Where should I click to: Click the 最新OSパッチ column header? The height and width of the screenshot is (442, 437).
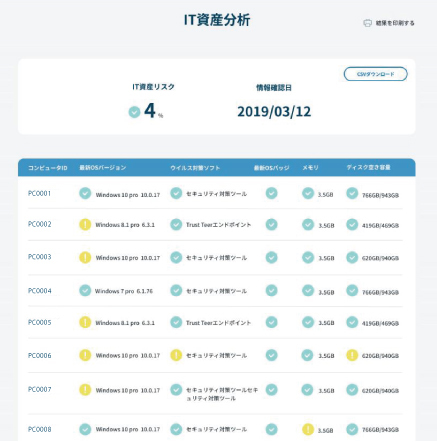(x=271, y=168)
